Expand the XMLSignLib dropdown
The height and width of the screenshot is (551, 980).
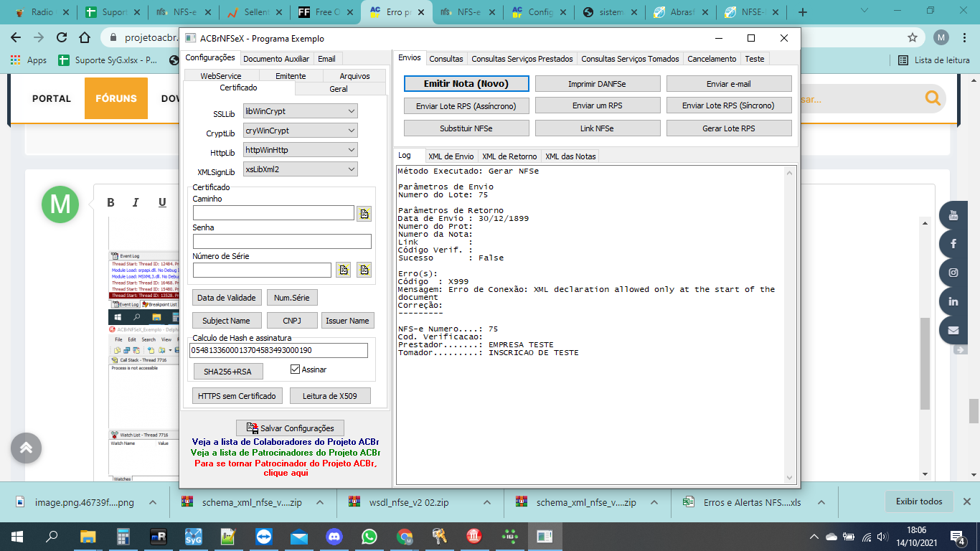click(351, 169)
